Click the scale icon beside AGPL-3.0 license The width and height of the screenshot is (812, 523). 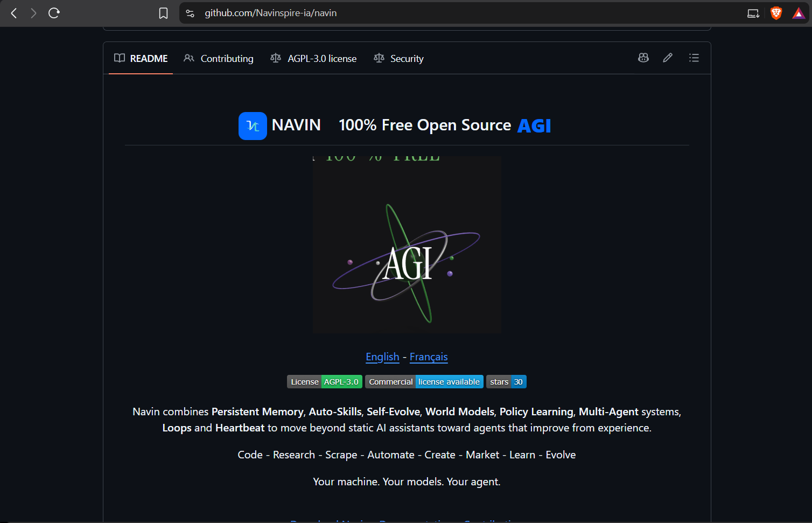click(x=276, y=58)
